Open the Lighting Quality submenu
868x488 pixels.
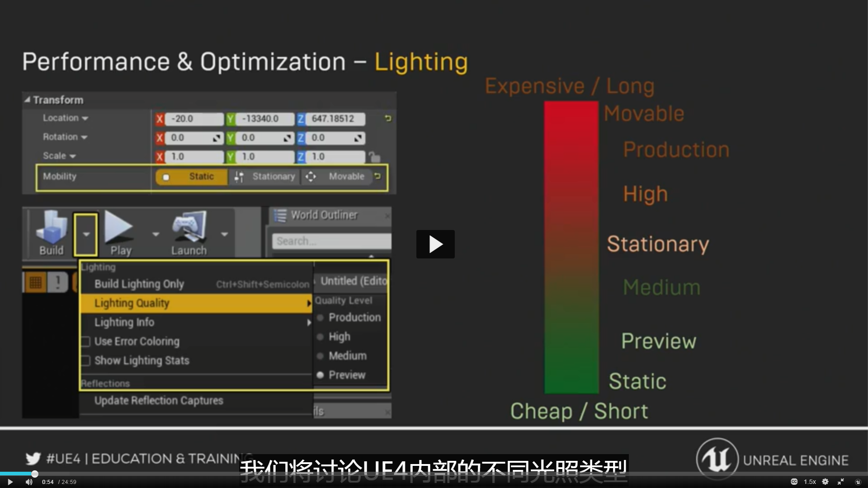pos(197,303)
